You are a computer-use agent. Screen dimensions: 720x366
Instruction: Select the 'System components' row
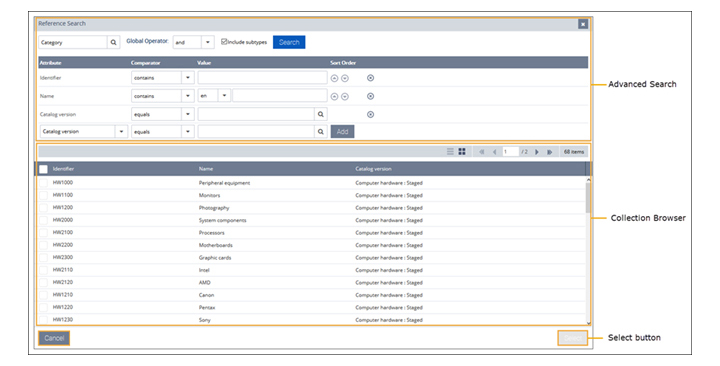pos(311,220)
